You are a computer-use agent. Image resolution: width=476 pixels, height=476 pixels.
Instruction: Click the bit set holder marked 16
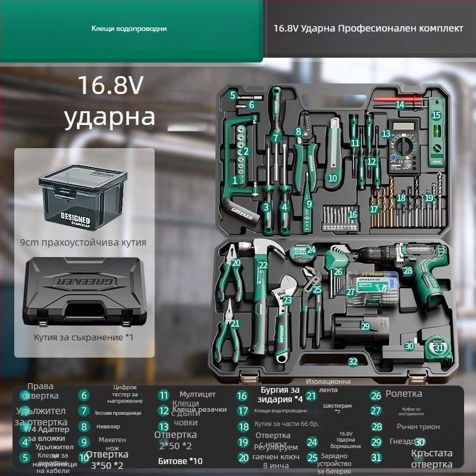340,218
